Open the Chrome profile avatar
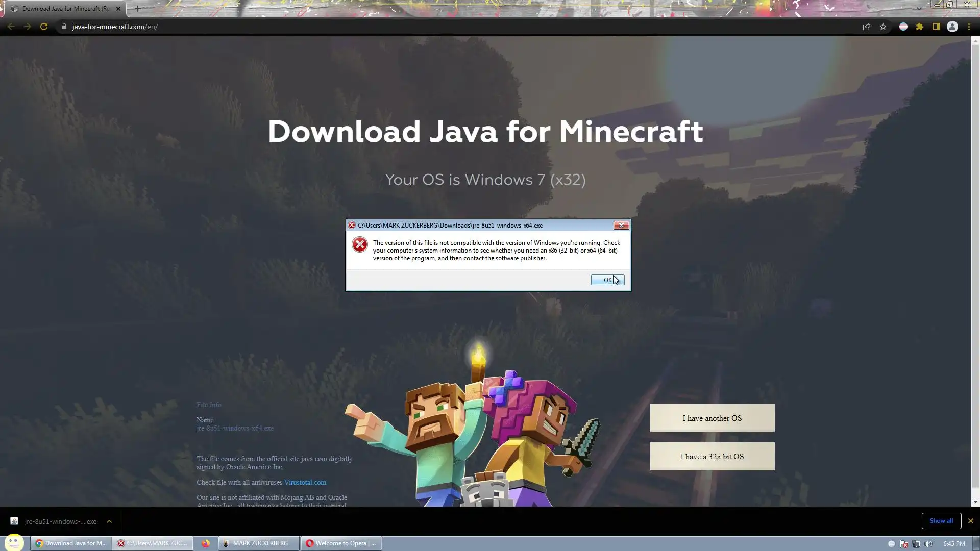 point(952,27)
